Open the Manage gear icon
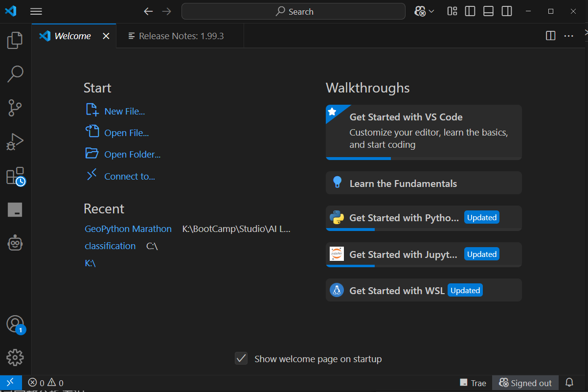The image size is (588, 392). 15,357
